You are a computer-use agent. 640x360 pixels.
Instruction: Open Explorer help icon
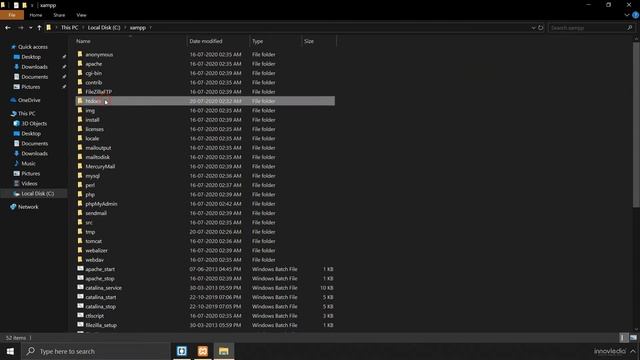click(x=636, y=15)
